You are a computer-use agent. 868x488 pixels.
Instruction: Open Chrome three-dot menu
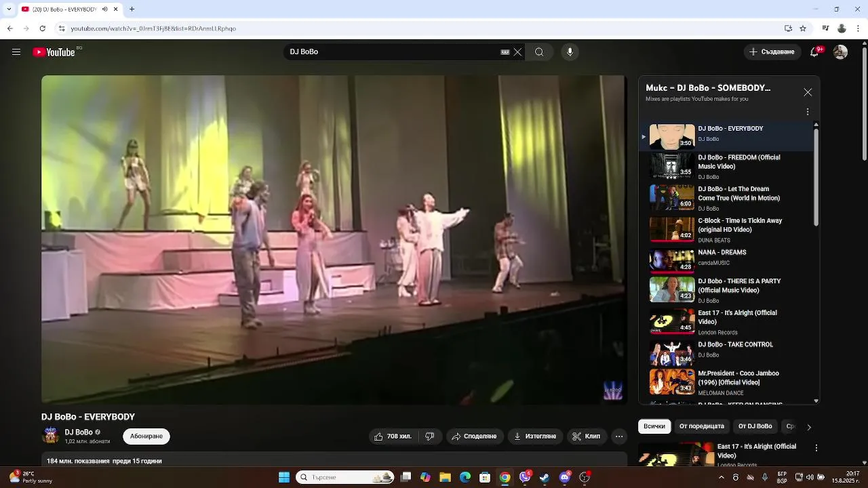pos(858,28)
